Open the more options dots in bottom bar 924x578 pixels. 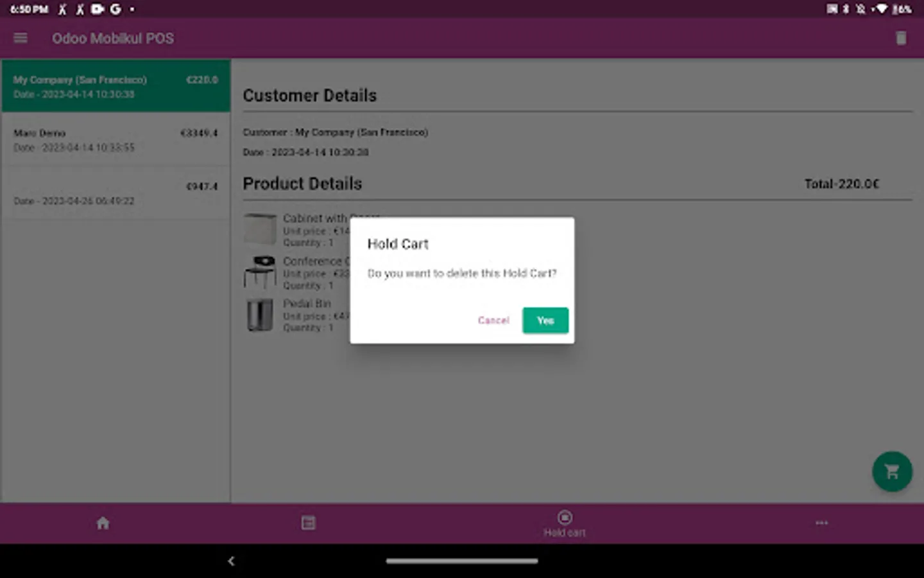821,523
